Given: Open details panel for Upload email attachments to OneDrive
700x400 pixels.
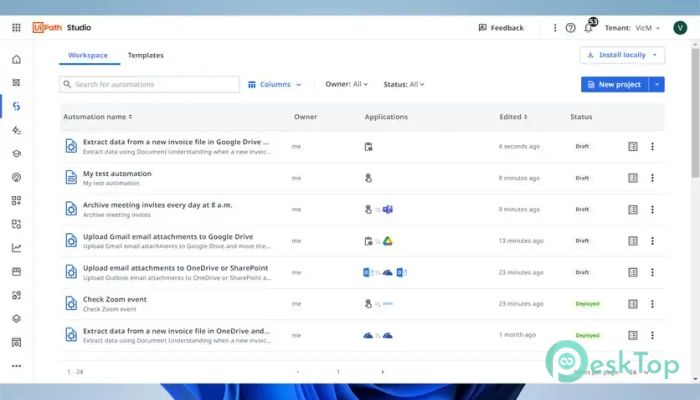Looking at the screenshot, I should pos(633,272).
